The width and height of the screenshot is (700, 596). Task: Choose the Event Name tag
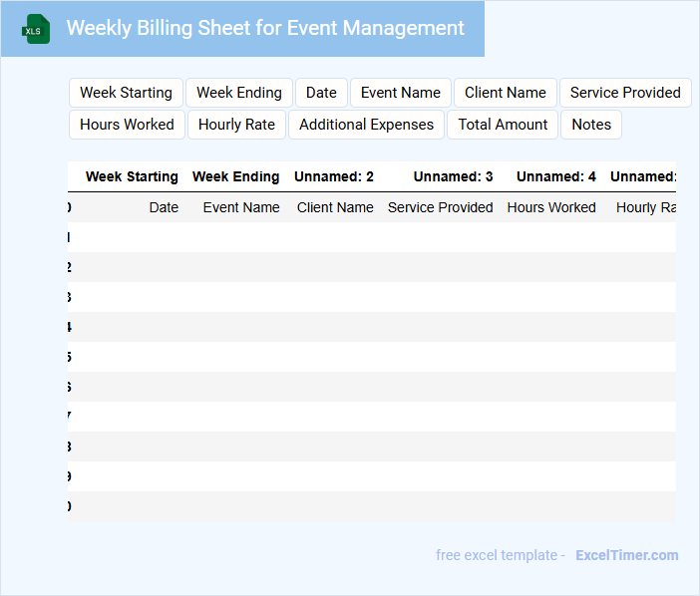401,93
